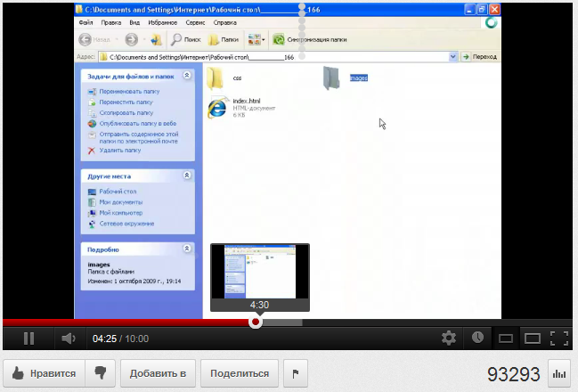
Task: Collapse the Подробно panel
Action: (x=187, y=249)
